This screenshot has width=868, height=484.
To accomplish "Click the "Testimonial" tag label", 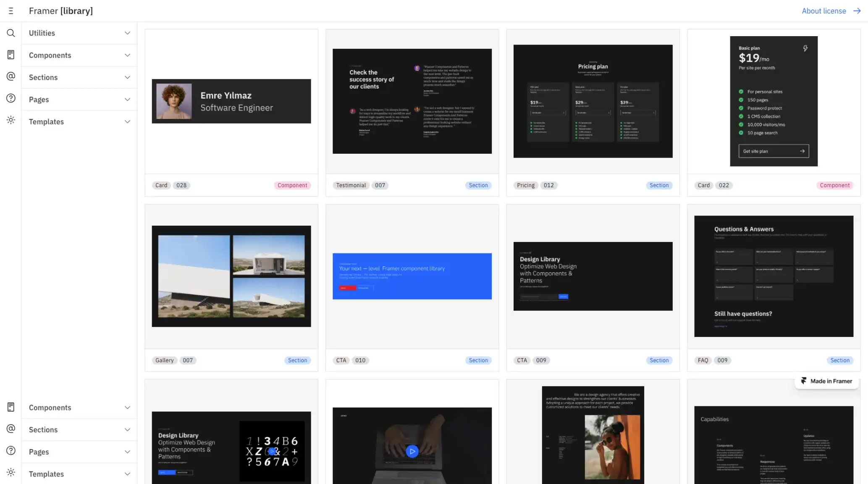I will pos(351,185).
